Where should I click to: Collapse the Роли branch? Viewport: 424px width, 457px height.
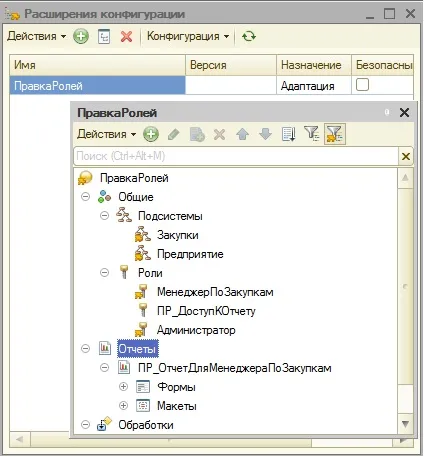tap(104, 273)
